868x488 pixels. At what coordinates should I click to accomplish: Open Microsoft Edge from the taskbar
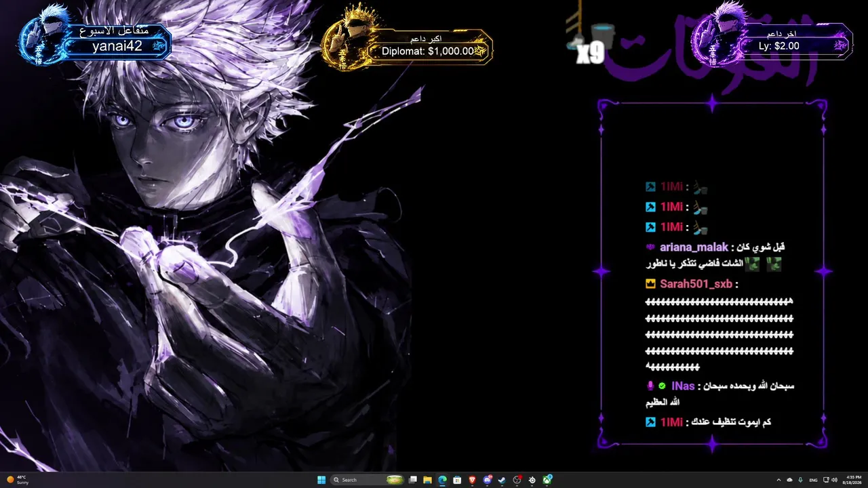(x=442, y=480)
